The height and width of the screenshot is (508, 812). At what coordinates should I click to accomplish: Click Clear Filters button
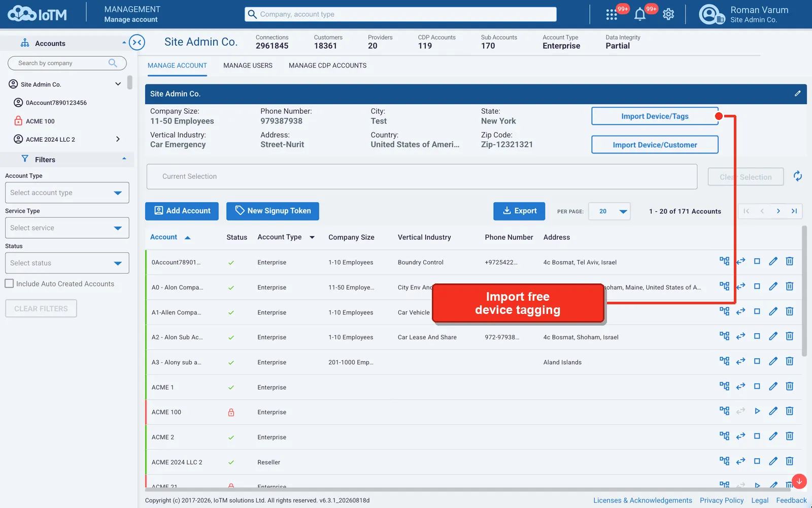click(41, 308)
